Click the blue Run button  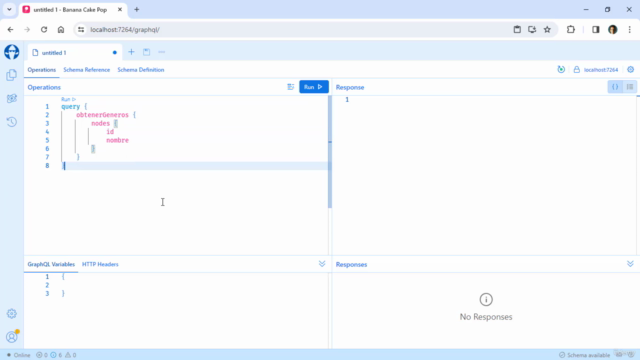coord(313,87)
